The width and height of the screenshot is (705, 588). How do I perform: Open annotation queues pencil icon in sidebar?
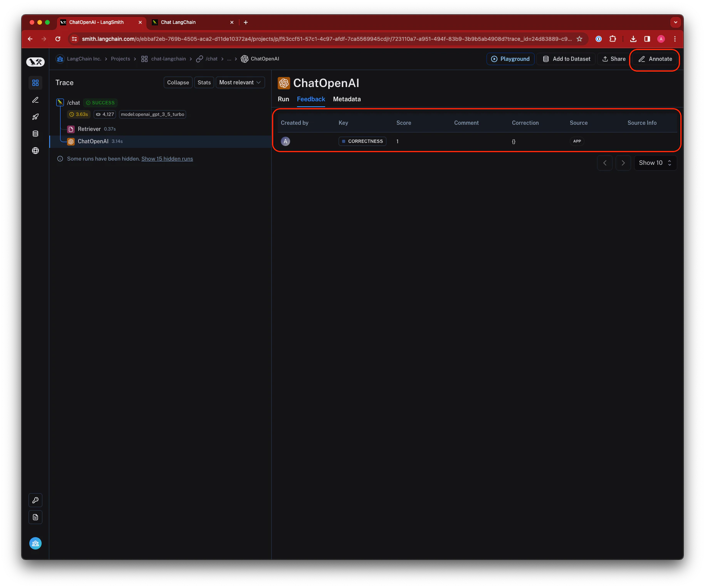(35, 100)
